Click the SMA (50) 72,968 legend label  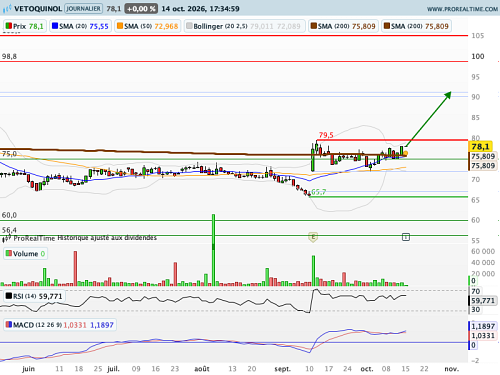click(x=148, y=26)
